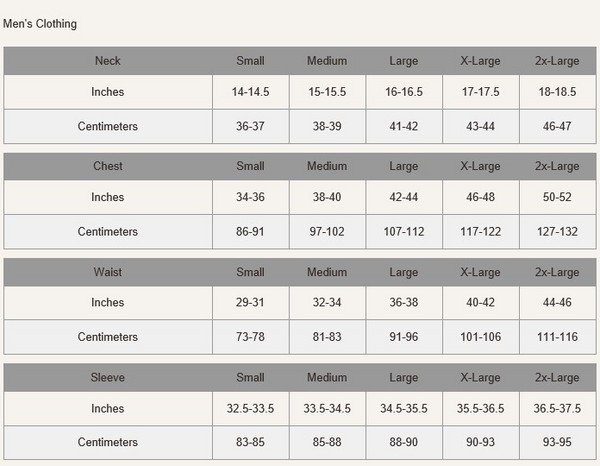
Task: Click chest centimeters cell 107-112
Action: click(404, 231)
